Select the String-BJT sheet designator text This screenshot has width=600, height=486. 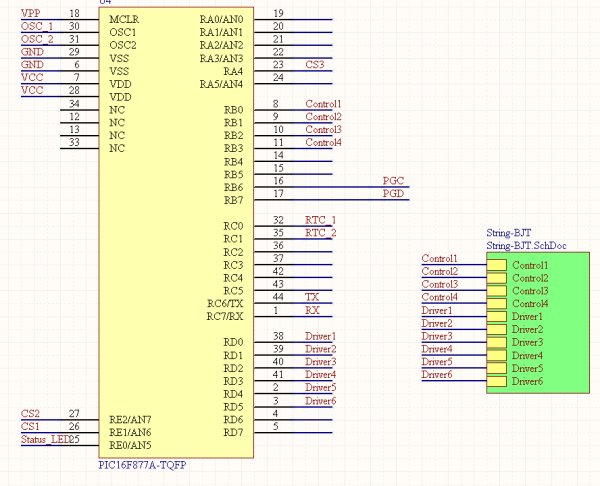coord(509,233)
